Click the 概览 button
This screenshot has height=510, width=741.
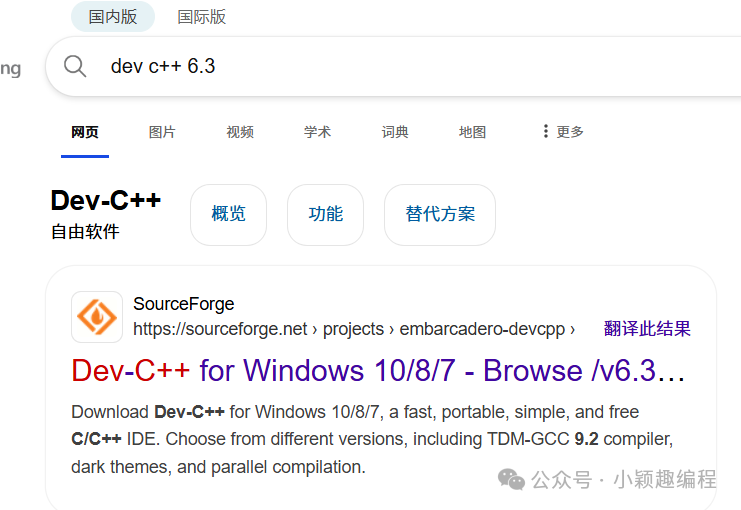pyautogui.click(x=229, y=215)
